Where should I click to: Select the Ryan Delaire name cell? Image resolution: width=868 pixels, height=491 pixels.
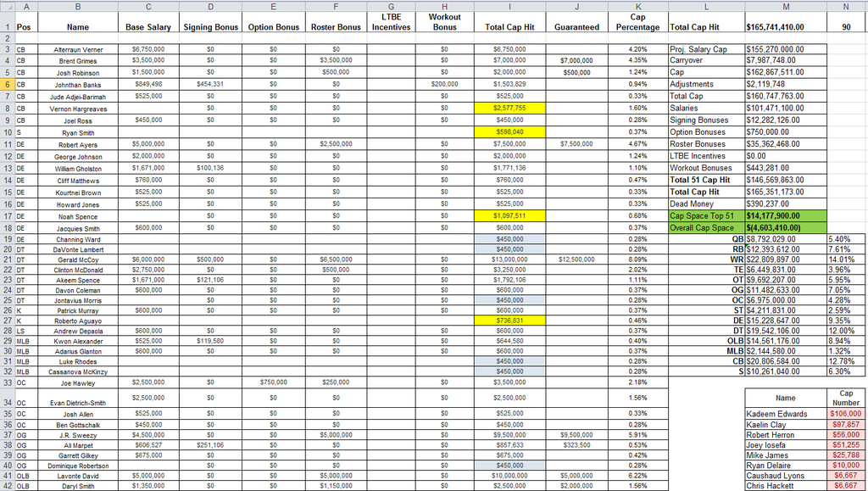(786, 465)
